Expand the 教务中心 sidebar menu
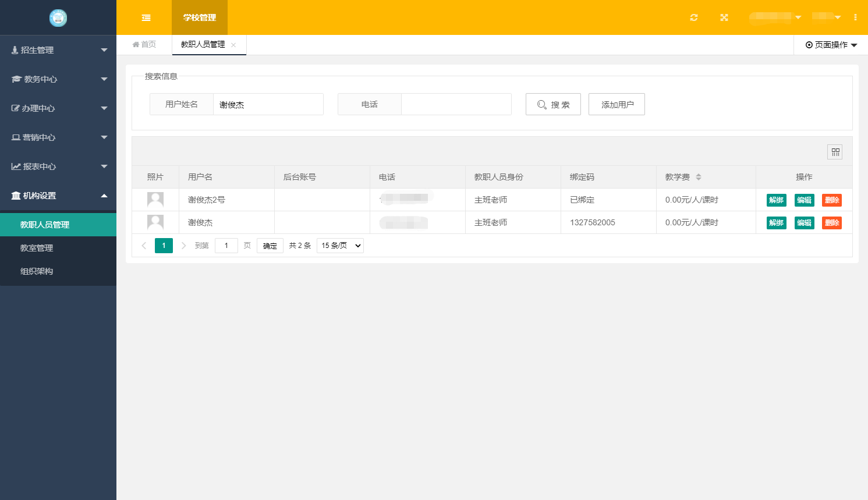868x500 pixels. tap(58, 79)
